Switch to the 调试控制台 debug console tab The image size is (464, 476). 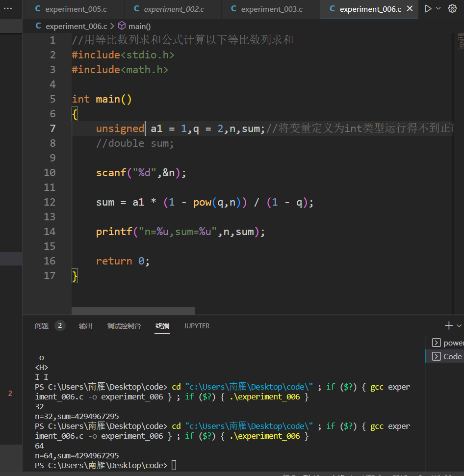coord(124,326)
